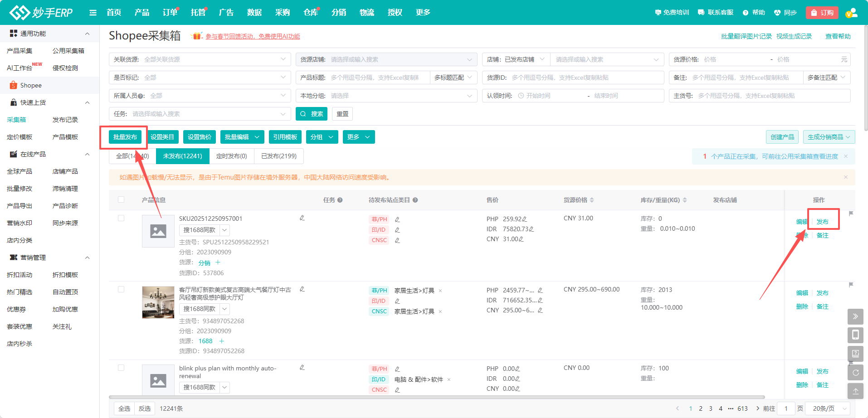Select the checkbox for the first product row
This screenshot has height=418, width=868.
coord(121,218)
